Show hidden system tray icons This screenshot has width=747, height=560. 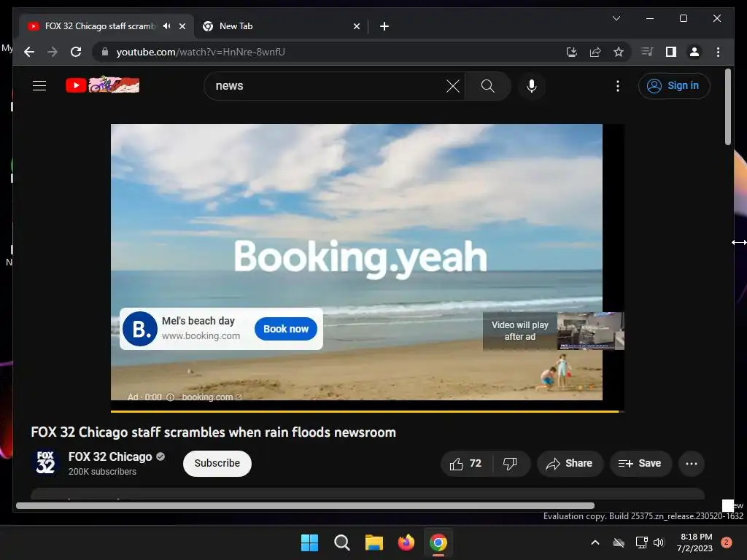[x=595, y=542]
